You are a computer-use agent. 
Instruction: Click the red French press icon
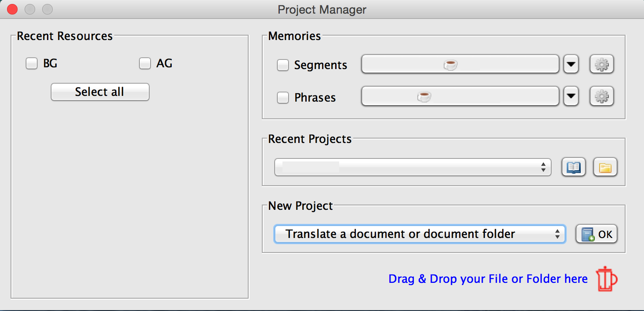606,279
